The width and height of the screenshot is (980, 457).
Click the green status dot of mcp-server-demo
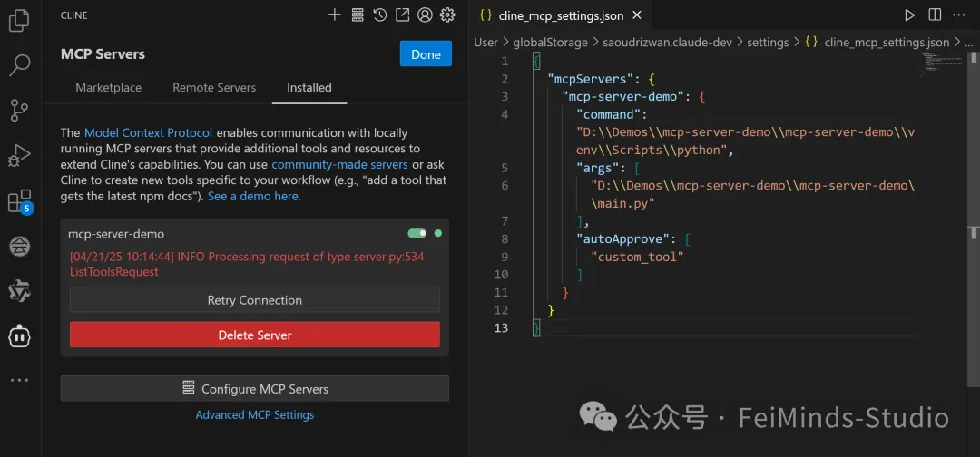click(438, 234)
